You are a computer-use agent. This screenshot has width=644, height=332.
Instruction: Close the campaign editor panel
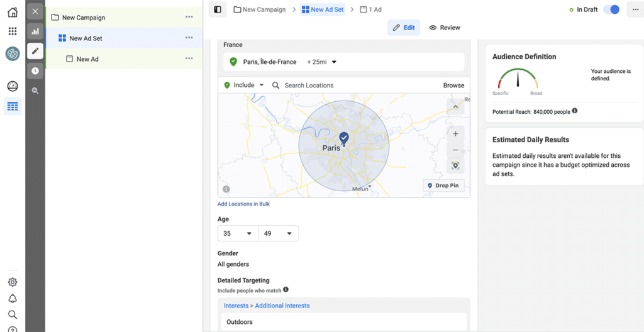(x=35, y=11)
